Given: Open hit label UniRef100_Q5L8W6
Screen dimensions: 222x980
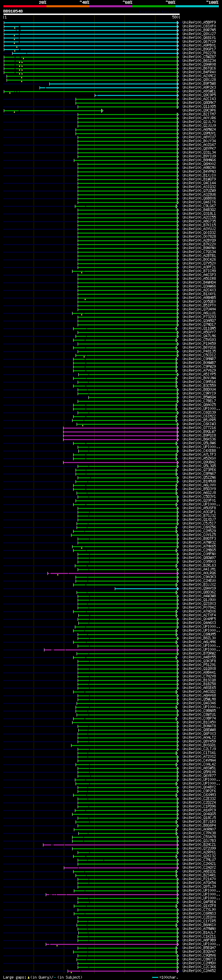Looking at the screenshot, I should click(x=199, y=443).
